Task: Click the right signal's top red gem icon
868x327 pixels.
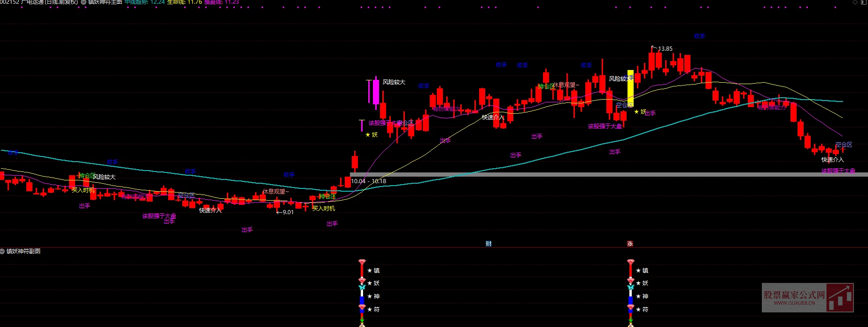Action: (630, 262)
